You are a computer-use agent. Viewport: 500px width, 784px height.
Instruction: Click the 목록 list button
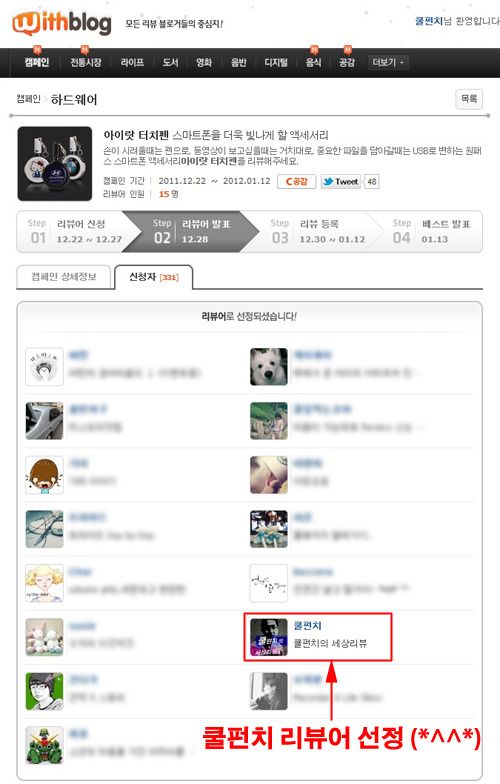[468, 99]
